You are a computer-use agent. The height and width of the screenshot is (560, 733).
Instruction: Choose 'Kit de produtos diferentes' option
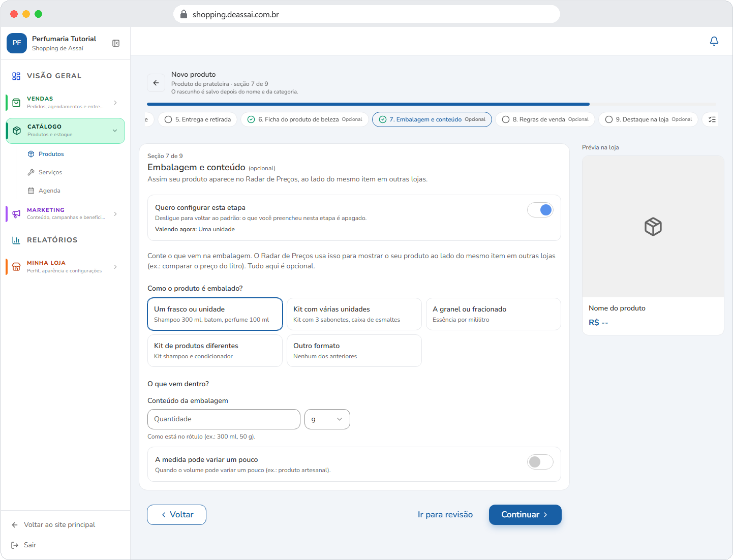[215, 351]
